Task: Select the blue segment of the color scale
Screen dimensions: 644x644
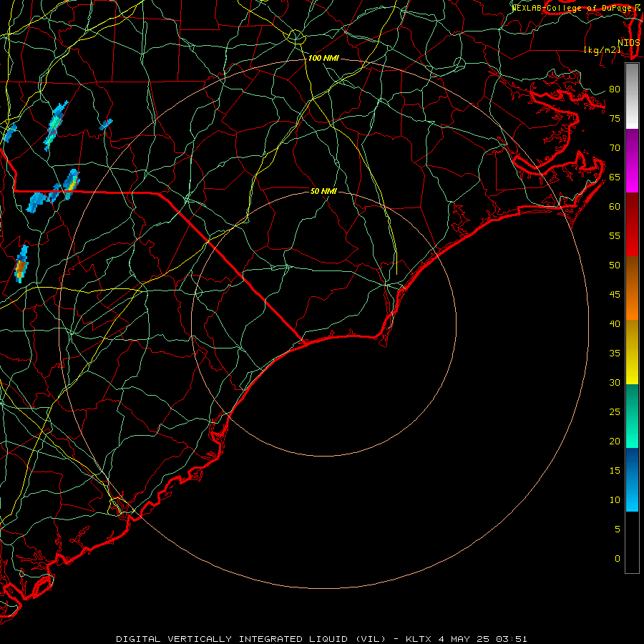Action: 632,479
